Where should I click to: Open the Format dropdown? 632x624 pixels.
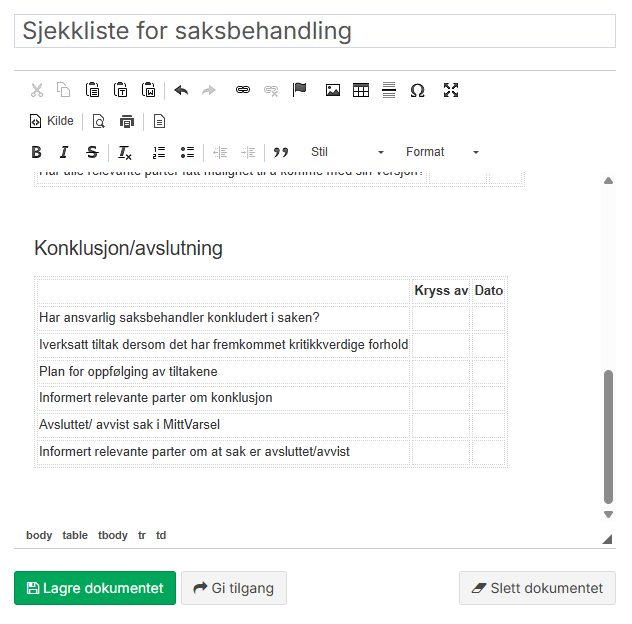click(x=442, y=152)
